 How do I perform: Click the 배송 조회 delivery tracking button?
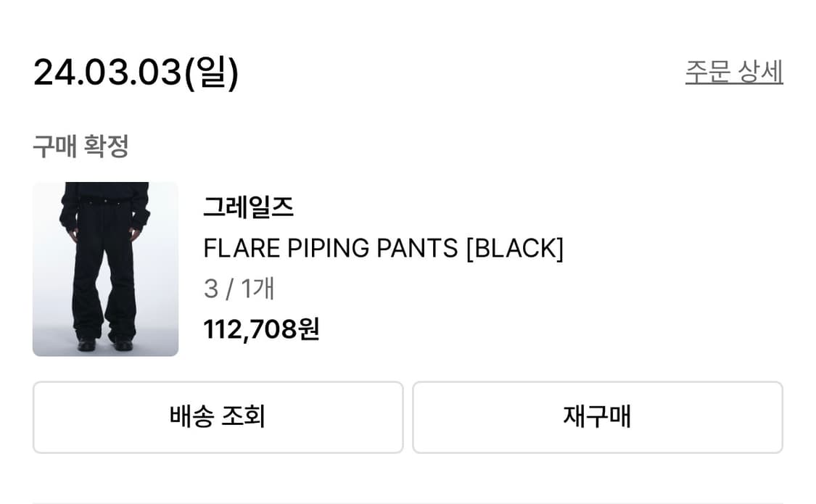pyautogui.click(x=218, y=417)
